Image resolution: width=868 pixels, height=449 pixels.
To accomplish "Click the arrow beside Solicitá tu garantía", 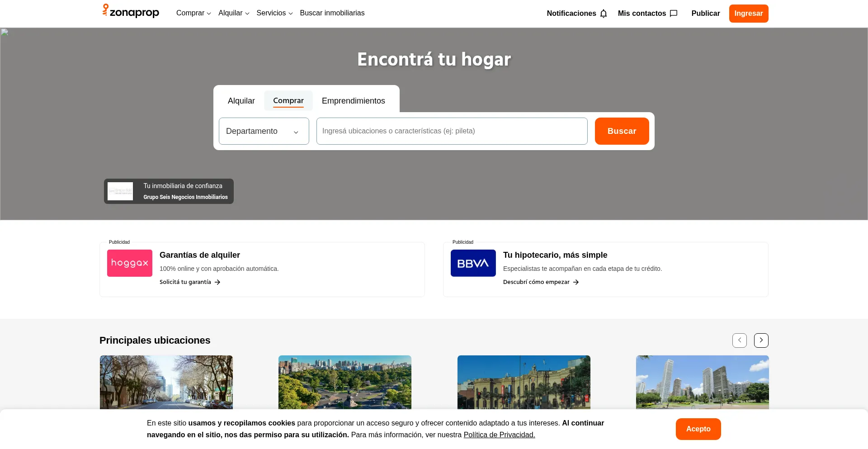I will tap(217, 282).
